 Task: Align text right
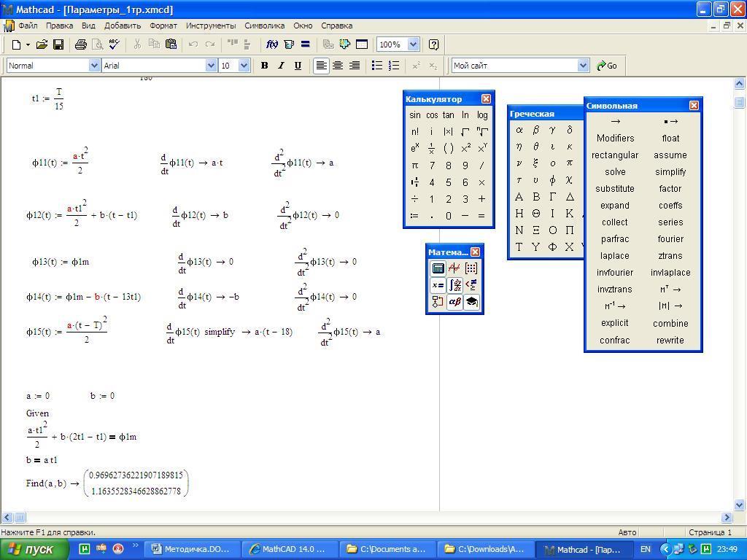tap(355, 66)
